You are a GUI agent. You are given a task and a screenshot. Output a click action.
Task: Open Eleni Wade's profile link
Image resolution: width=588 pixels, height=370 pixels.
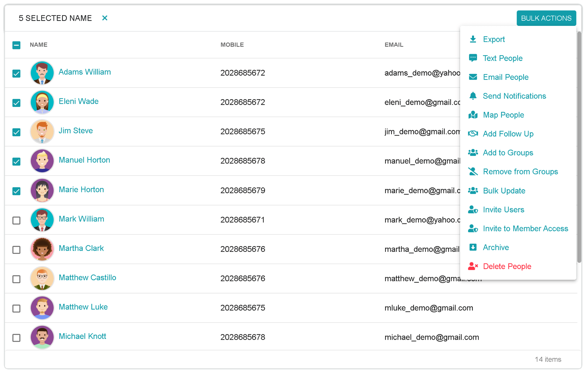[79, 101]
